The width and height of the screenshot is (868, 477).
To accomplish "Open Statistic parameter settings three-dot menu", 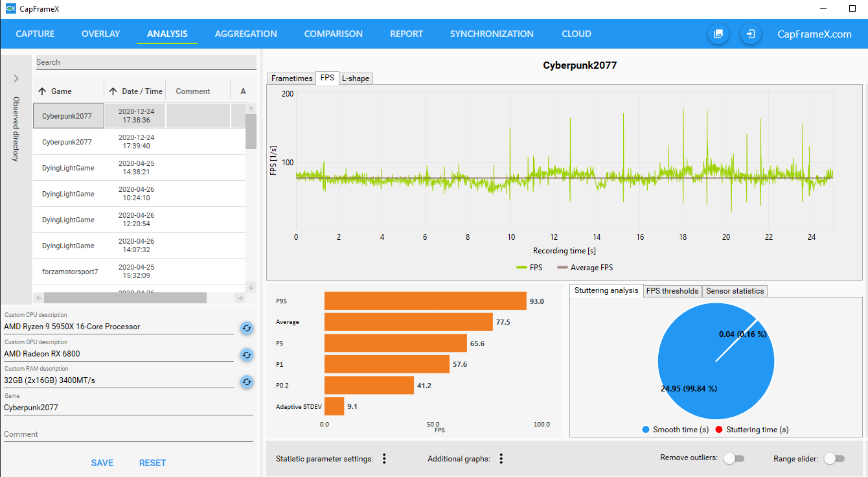I will point(384,459).
